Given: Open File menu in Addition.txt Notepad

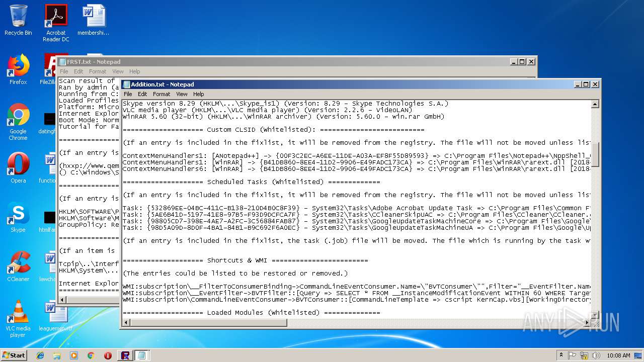Looking at the screenshot, I should click(128, 94).
